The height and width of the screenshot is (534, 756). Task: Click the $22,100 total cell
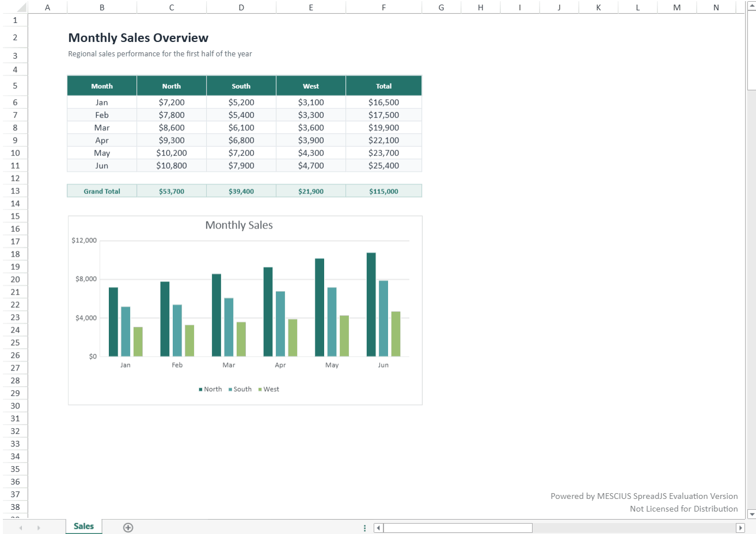click(383, 140)
